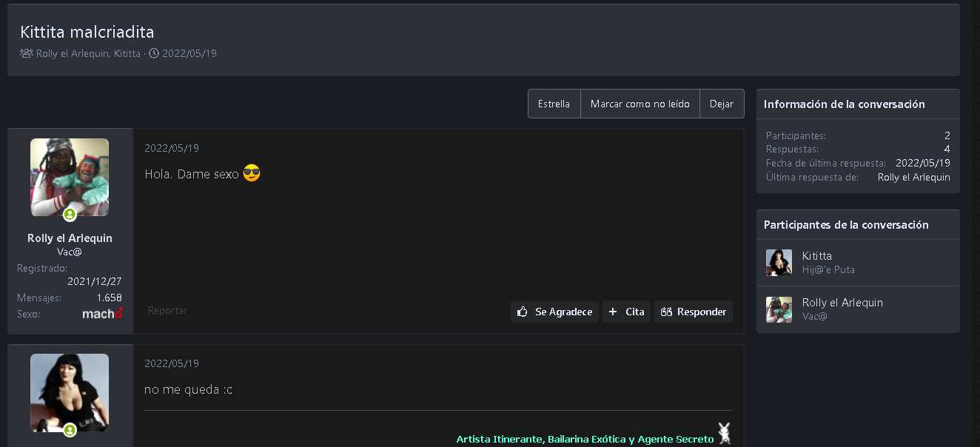Click the conversation title Kittita malcriadita
Screen dimensions: 980x447
pos(87,32)
